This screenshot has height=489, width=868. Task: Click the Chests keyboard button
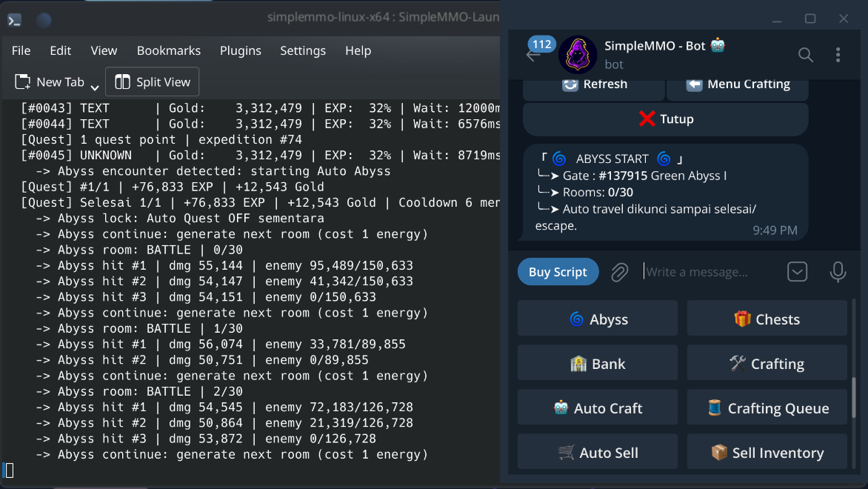pos(767,319)
